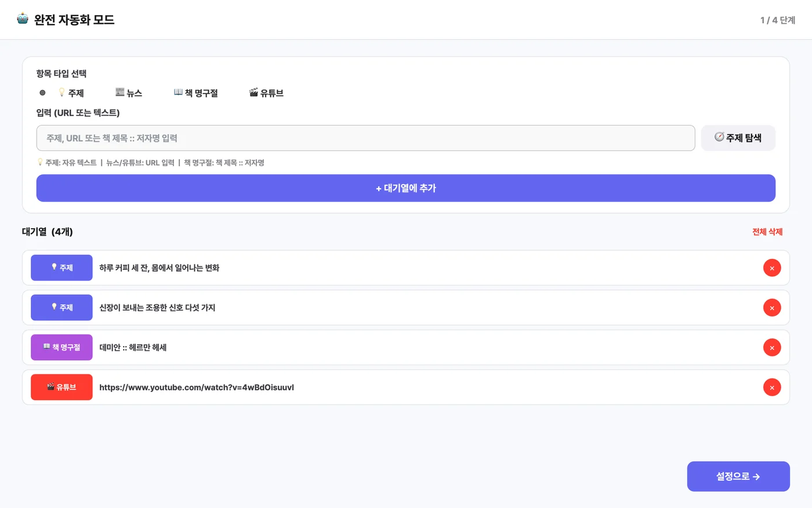The width and height of the screenshot is (812, 508).
Task: Click the + 대기열에 추가 button
Action: point(406,188)
